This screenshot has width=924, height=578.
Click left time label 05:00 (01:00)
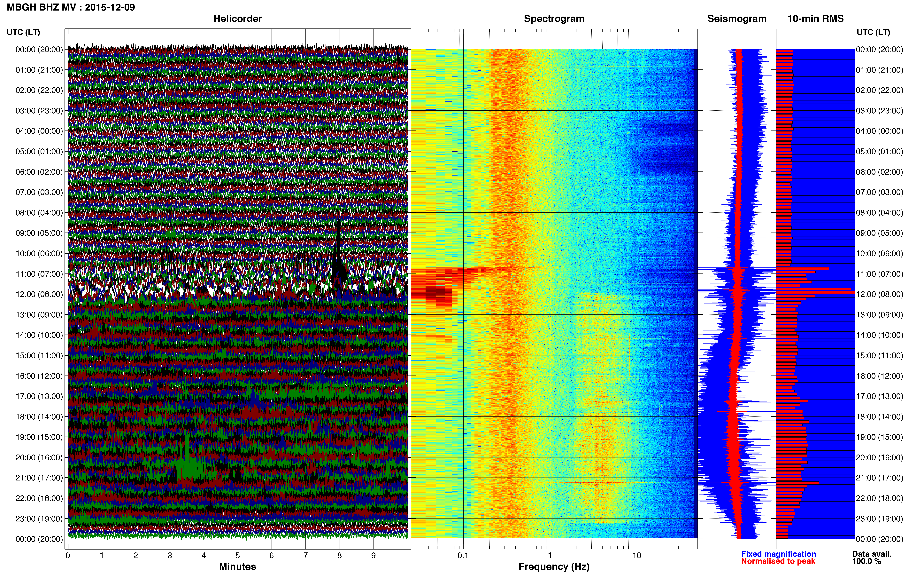click(x=39, y=151)
